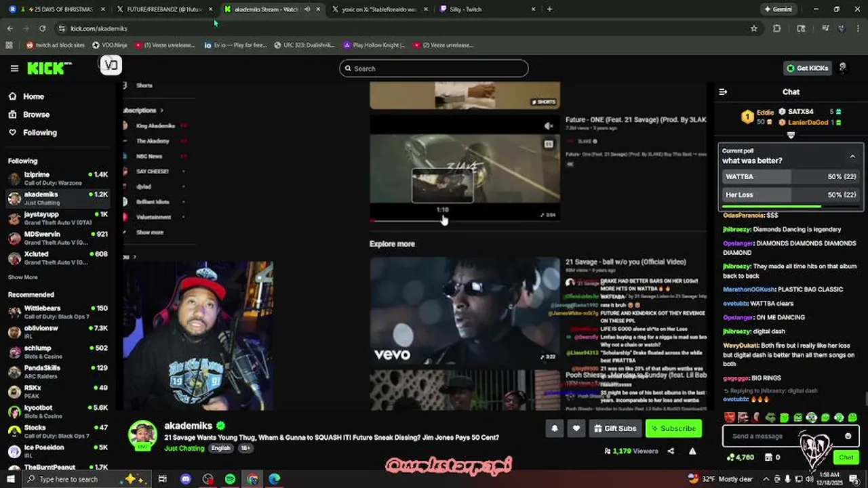868x488 pixels.
Task: Collapse the current poll chevron
Action: [x=852, y=157]
